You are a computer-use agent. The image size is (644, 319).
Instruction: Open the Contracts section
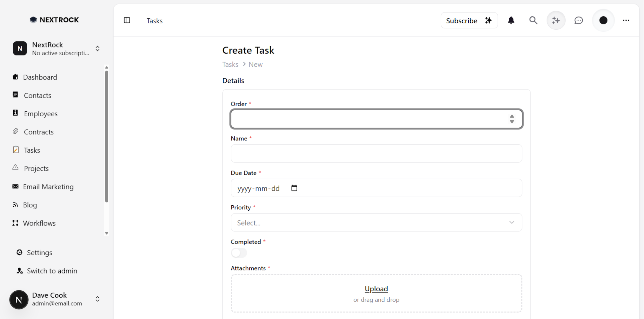tap(39, 132)
